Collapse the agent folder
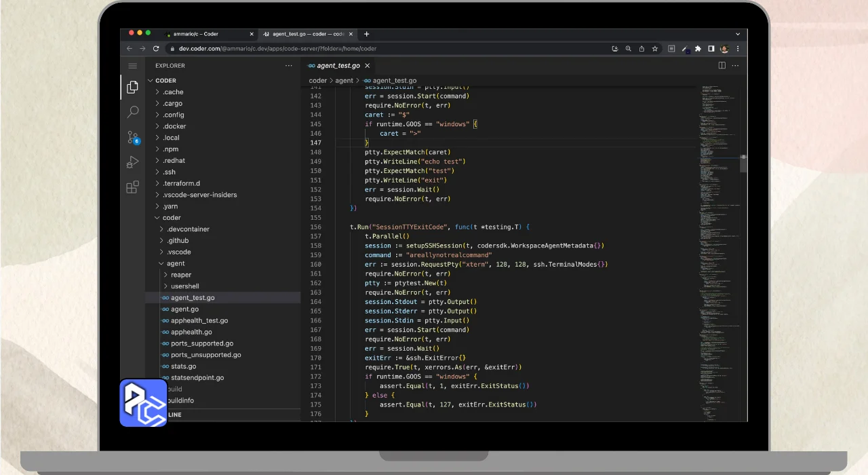Image resolution: width=868 pixels, height=475 pixels. [x=175, y=263]
